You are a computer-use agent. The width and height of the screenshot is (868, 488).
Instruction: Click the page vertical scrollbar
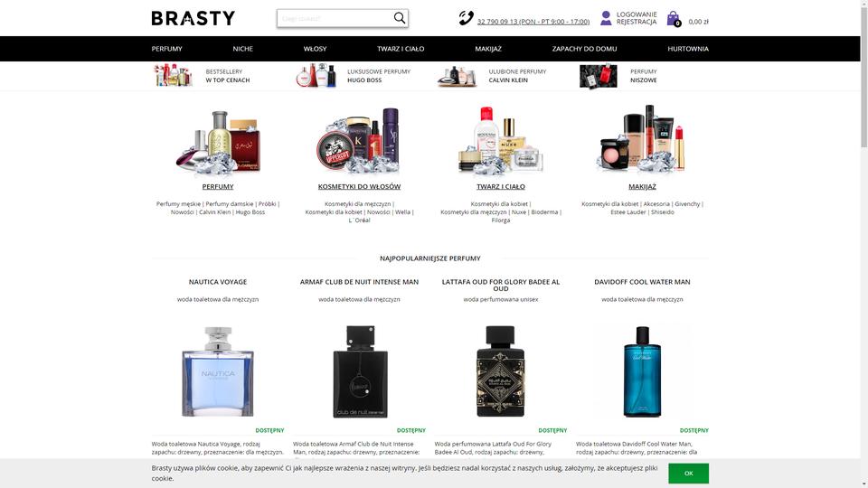[x=863, y=244]
